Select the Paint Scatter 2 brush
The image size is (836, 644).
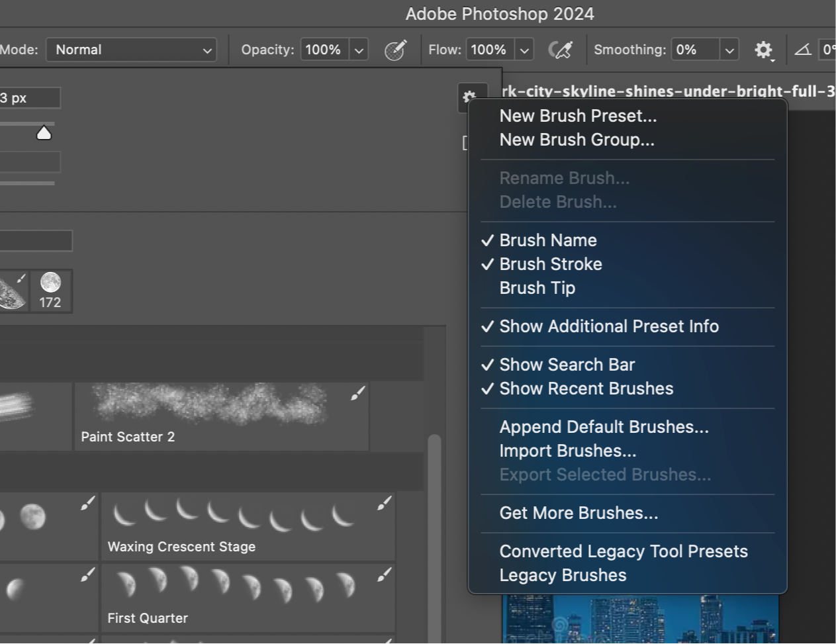[221, 416]
